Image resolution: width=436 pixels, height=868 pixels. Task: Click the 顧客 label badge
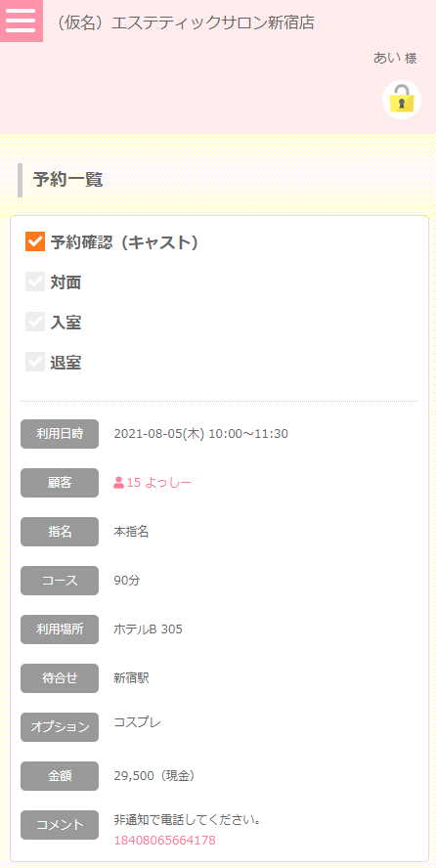point(60,483)
